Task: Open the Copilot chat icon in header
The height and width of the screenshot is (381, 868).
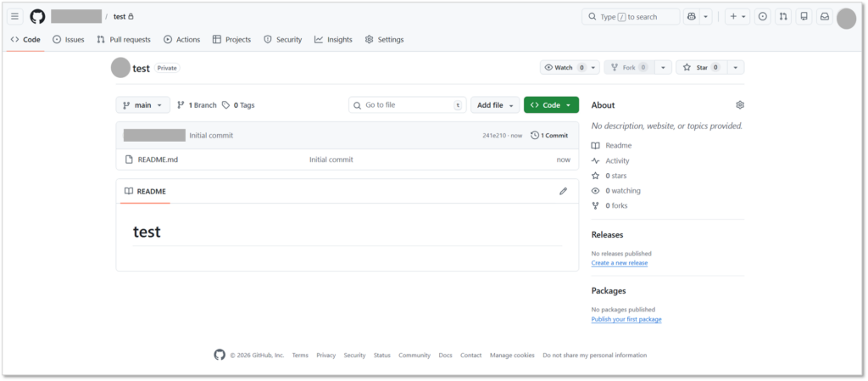Action: tap(692, 17)
